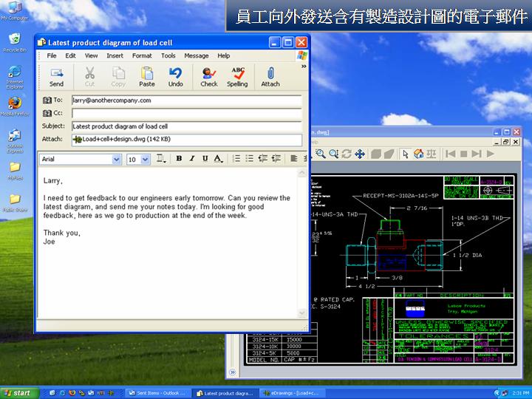
Task: Open the Insert menu
Action: [115, 55]
